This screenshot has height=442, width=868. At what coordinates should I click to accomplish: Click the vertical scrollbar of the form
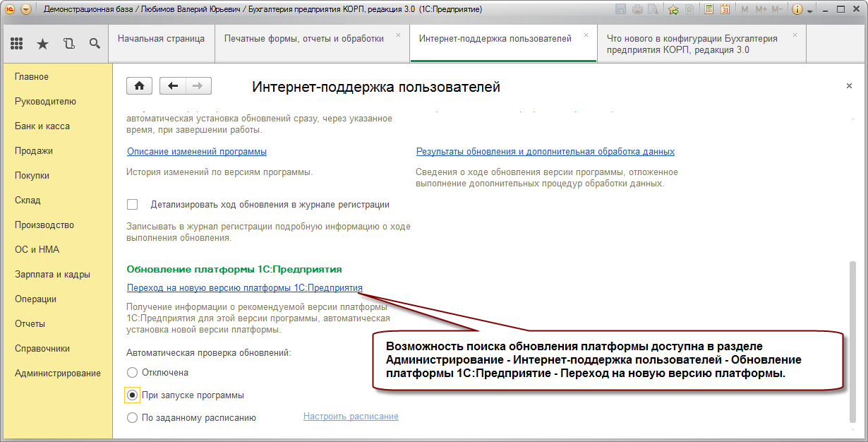pos(852,341)
